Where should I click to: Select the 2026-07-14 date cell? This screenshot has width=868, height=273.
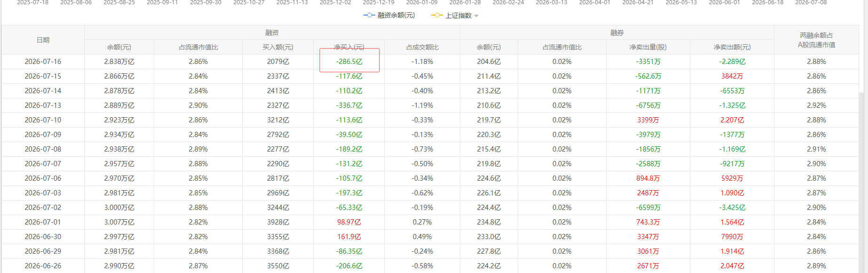(43, 91)
